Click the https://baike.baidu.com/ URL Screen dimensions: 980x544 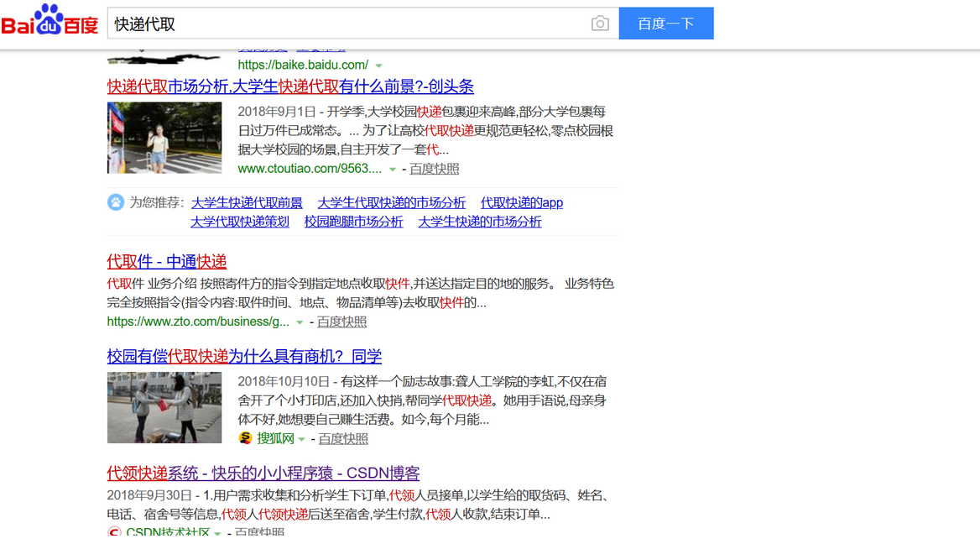[303, 65]
